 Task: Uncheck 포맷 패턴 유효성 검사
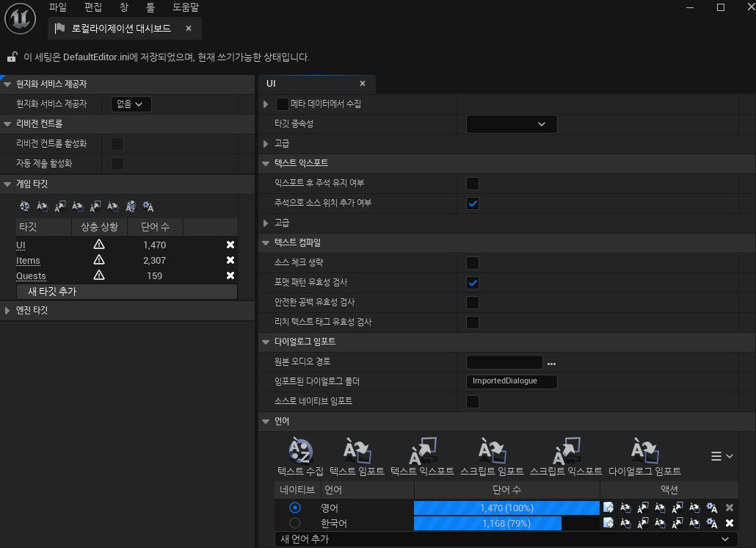click(x=473, y=283)
